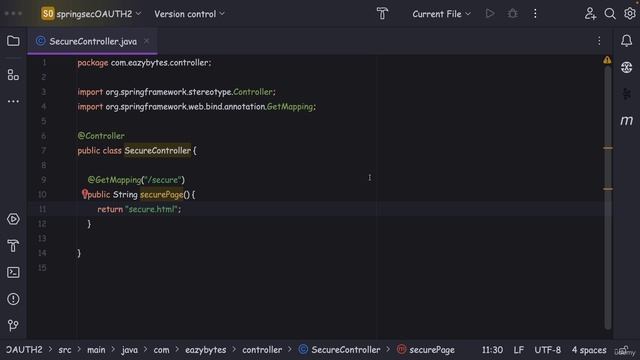Click the "secure.html" return string
The image size is (640, 360).
(x=152, y=209)
